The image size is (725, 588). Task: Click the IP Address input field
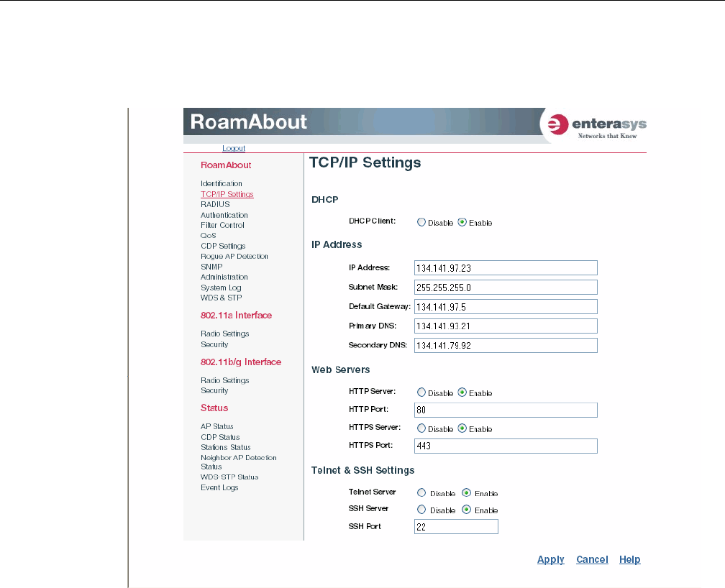coord(506,268)
